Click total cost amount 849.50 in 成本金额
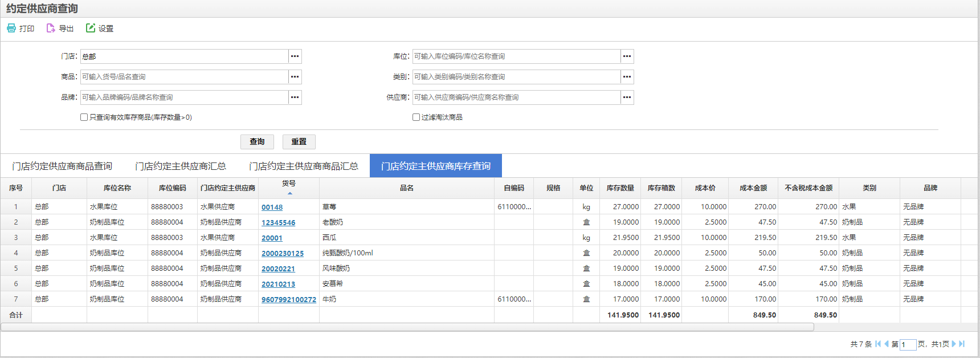This screenshot has width=980, height=358. (x=753, y=315)
